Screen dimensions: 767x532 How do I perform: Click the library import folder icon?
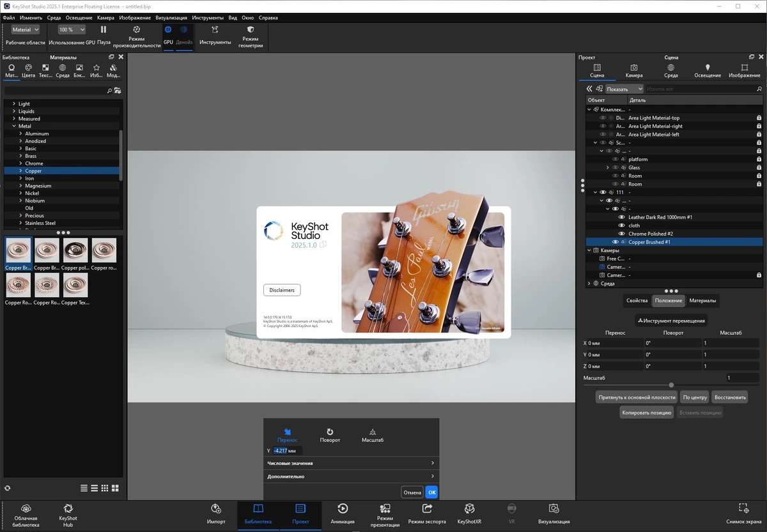pyautogui.click(x=118, y=91)
